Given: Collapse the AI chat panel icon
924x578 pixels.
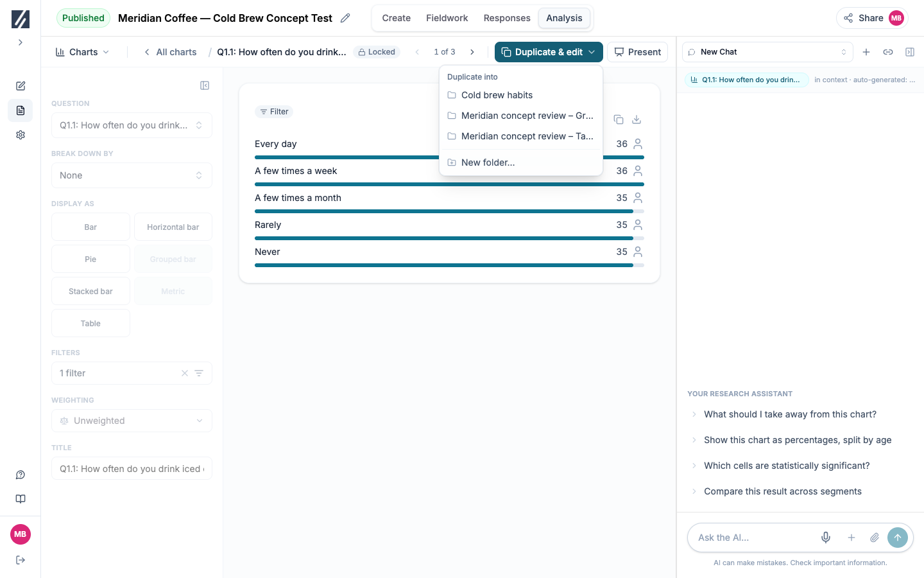Looking at the screenshot, I should [910, 52].
